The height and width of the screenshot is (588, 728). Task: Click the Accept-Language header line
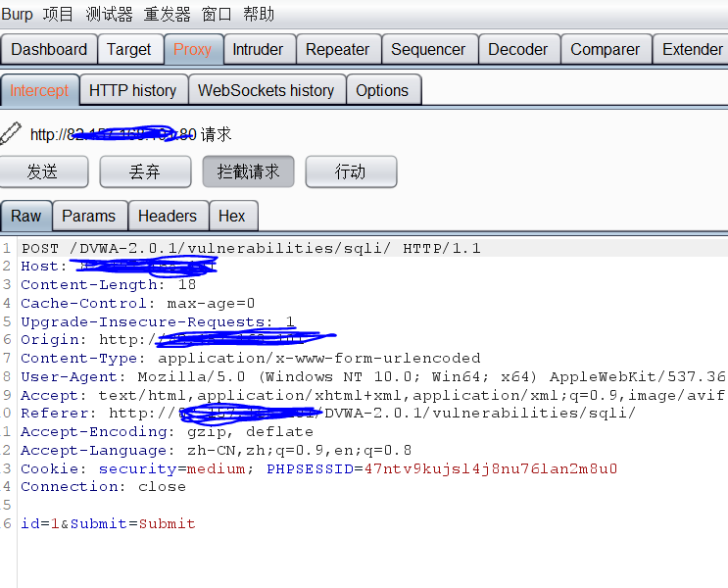[216, 450]
